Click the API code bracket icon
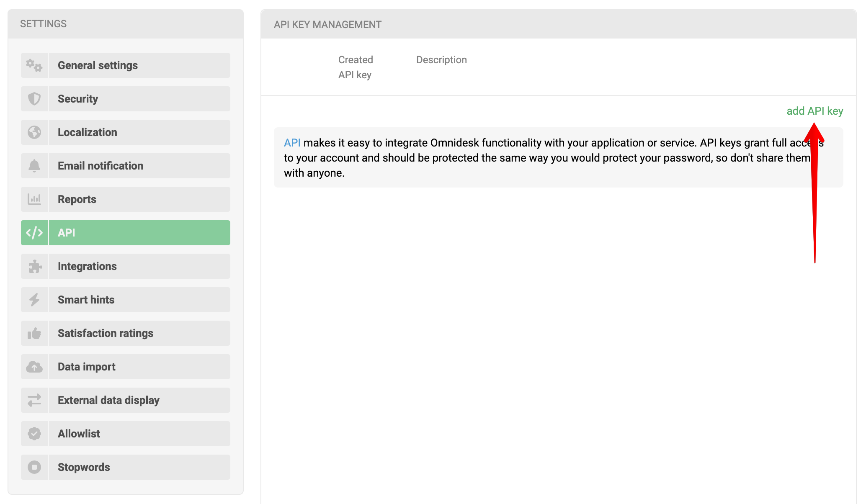Image resolution: width=866 pixels, height=504 pixels. coord(34,232)
